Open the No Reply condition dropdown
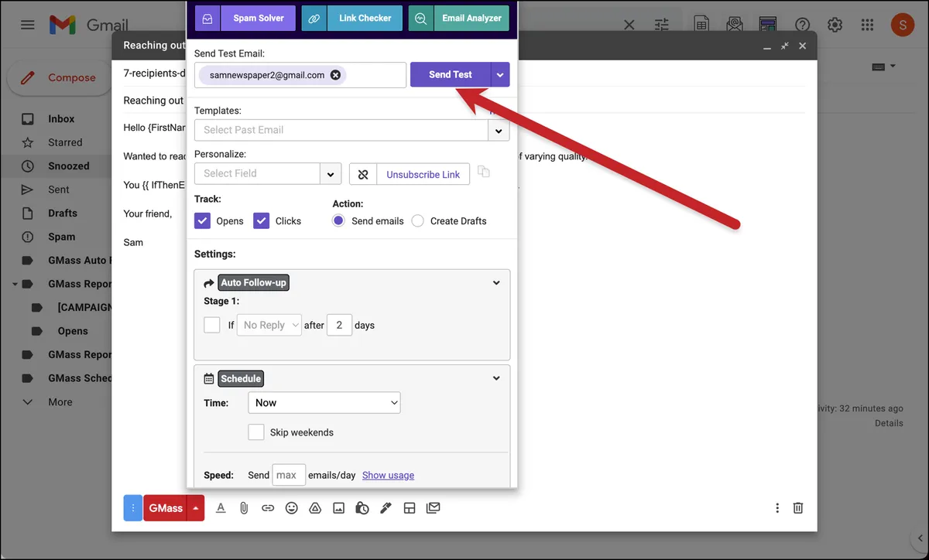 pos(269,325)
